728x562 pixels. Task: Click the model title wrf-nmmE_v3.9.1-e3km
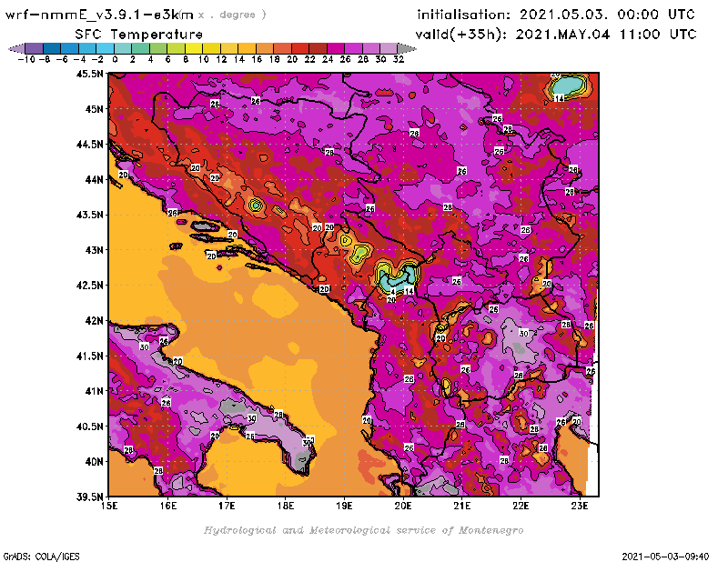pos(99,15)
